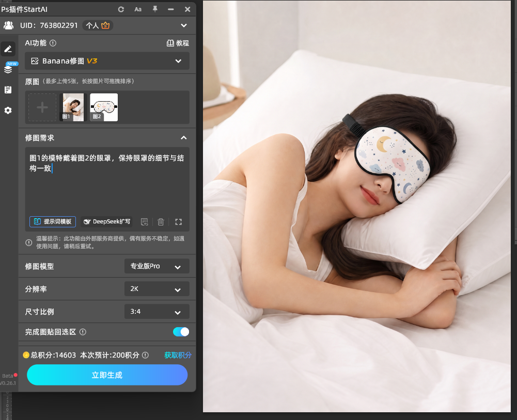The width and height of the screenshot is (517, 420).
Task: Click the plus box to add image
Action: point(42,107)
